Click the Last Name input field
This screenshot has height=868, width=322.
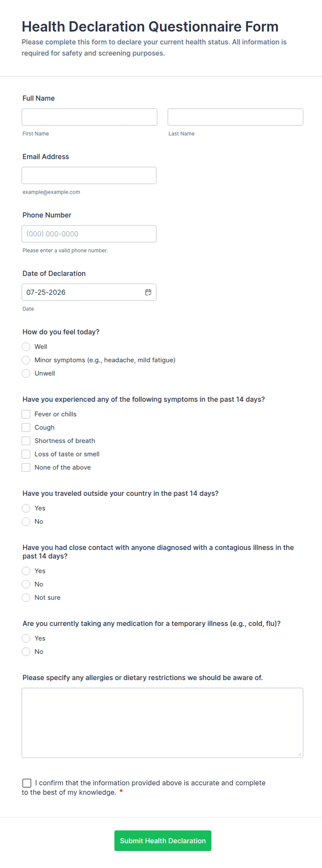(235, 117)
